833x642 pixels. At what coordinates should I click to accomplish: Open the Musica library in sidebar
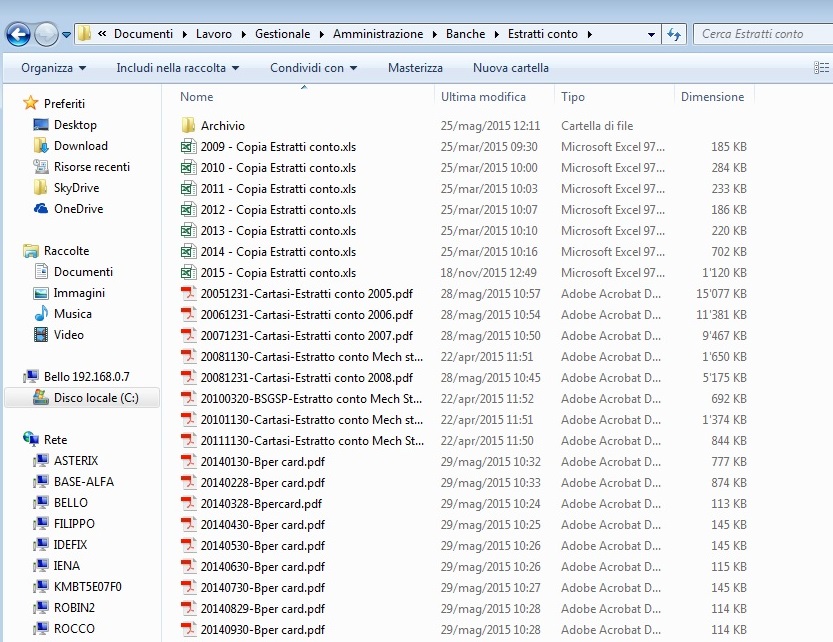(72, 314)
